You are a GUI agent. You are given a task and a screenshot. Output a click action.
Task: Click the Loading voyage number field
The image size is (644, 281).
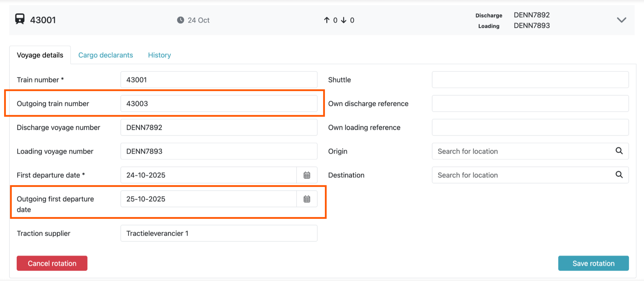pyautogui.click(x=219, y=151)
